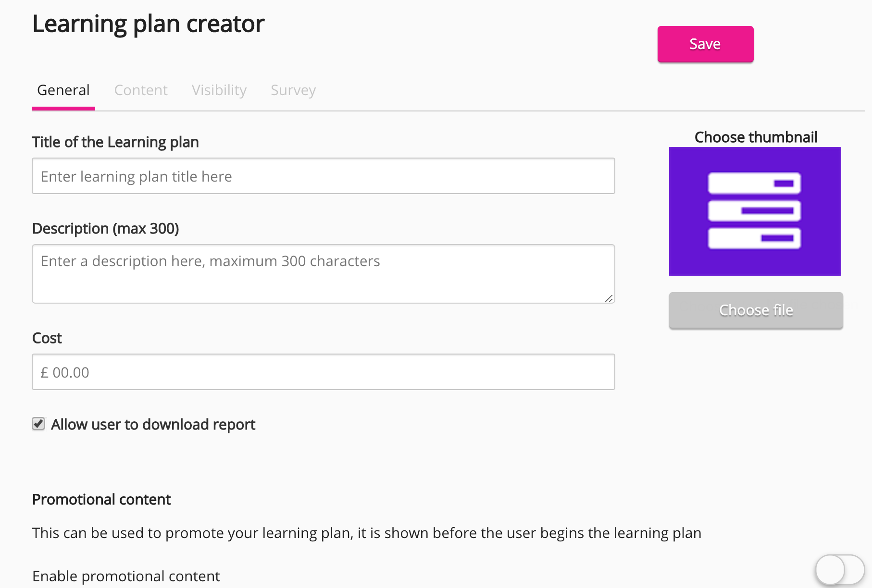Click the 'Choose thumbnail' heading
This screenshot has height=588, width=872.
point(756,137)
